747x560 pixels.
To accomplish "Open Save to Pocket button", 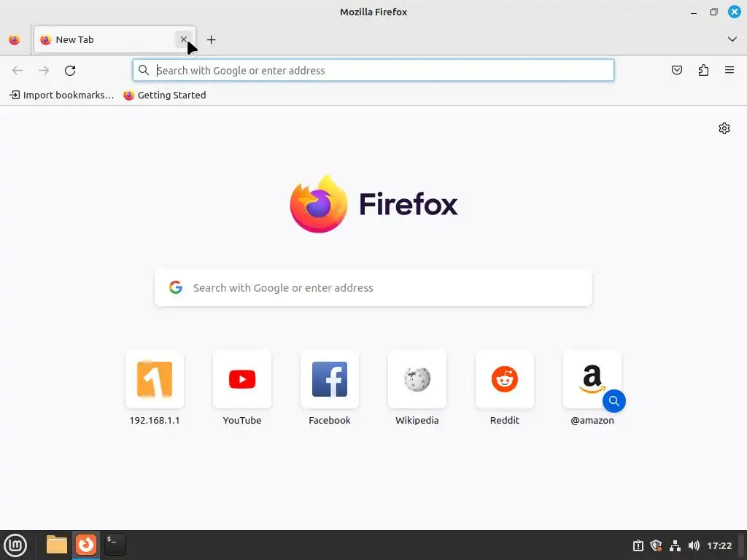I will point(677,71).
